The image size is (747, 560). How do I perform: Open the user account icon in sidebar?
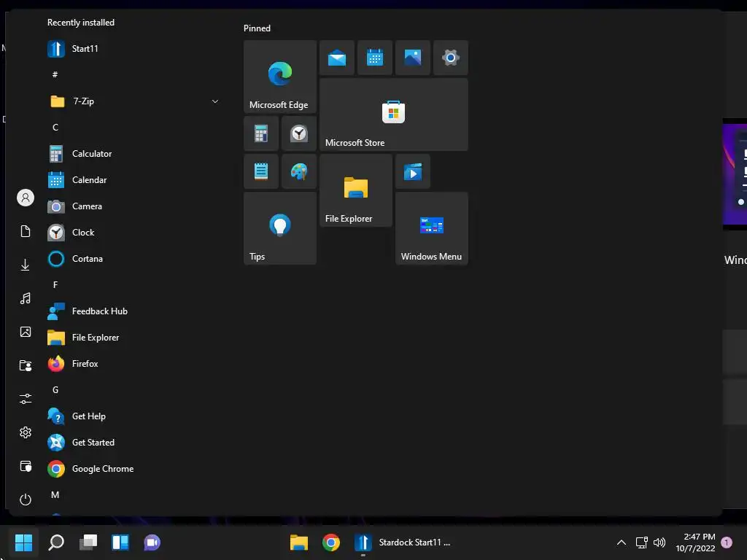26,198
